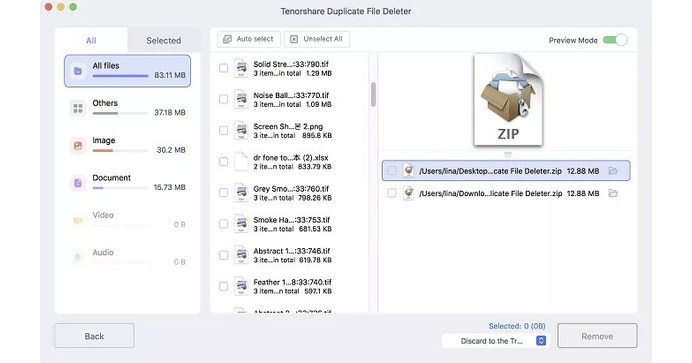Viewport: 692px width, 363px height.
Task: Check the dr fone (2).xlsx checkbox
Action: coord(224,161)
